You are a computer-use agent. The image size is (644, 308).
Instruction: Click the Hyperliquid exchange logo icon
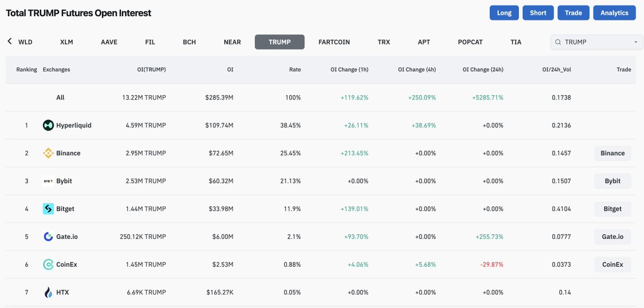48,125
